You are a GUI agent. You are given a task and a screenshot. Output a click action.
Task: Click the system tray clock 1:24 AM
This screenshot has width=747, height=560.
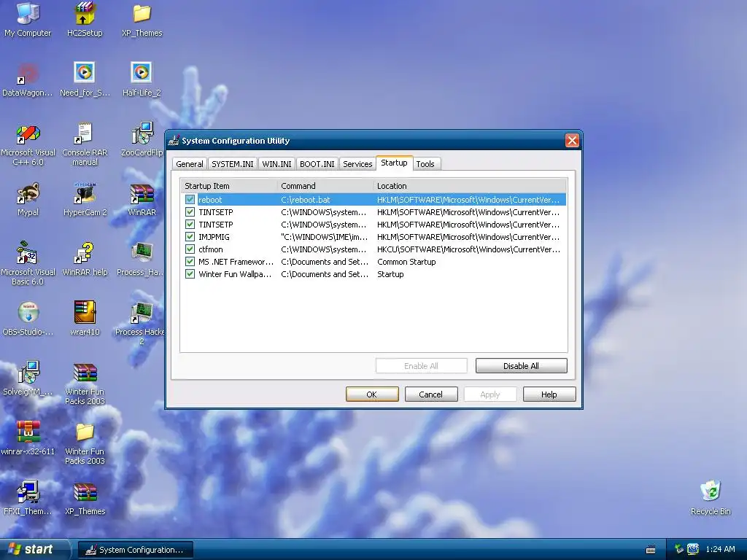[x=720, y=549]
